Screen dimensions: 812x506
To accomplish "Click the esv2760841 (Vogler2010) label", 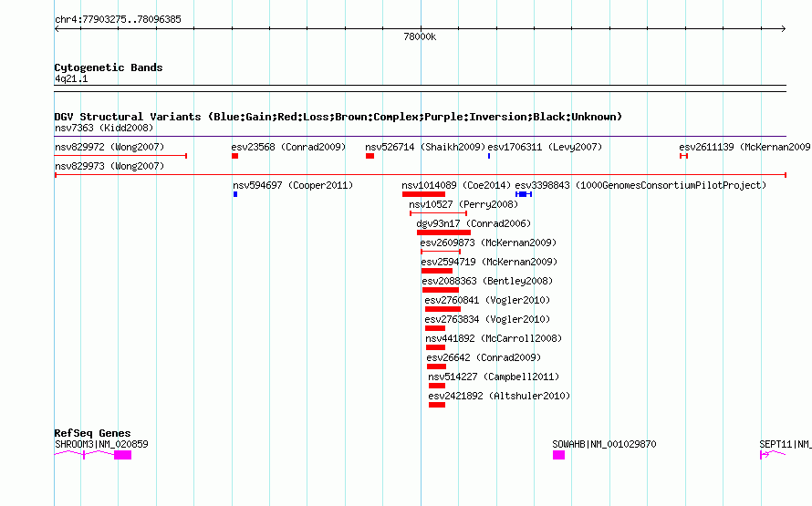I will (x=487, y=300).
